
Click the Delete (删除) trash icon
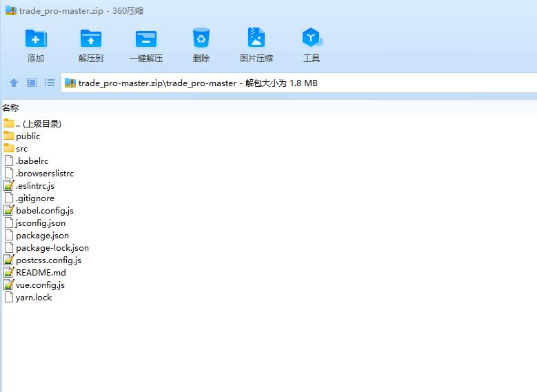201,39
